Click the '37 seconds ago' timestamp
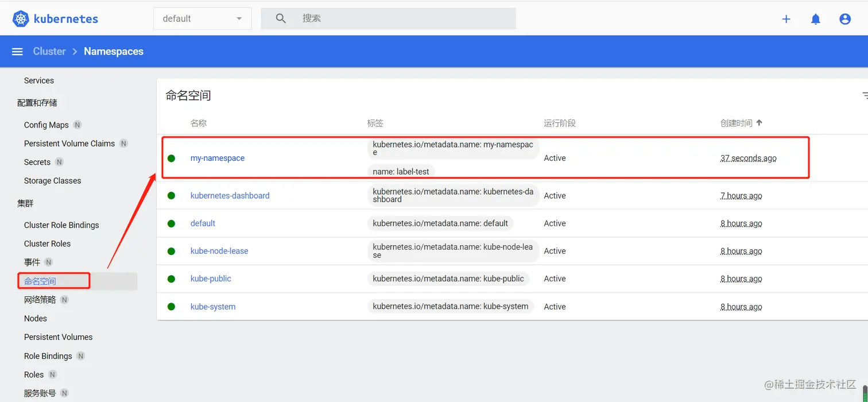 tap(749, 158)
